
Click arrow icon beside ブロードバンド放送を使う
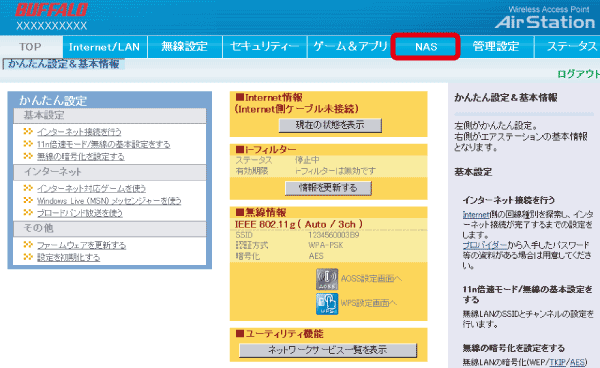(28, 212)
